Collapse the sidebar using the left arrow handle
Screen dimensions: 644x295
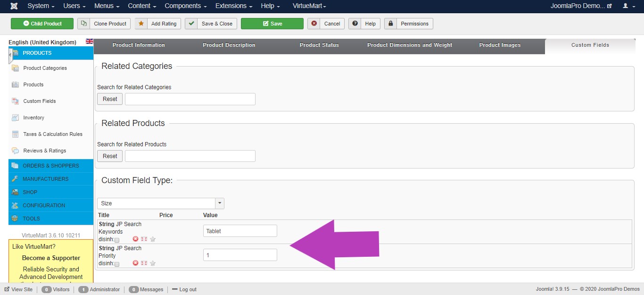pyautogui.click(x=10, y=56)
